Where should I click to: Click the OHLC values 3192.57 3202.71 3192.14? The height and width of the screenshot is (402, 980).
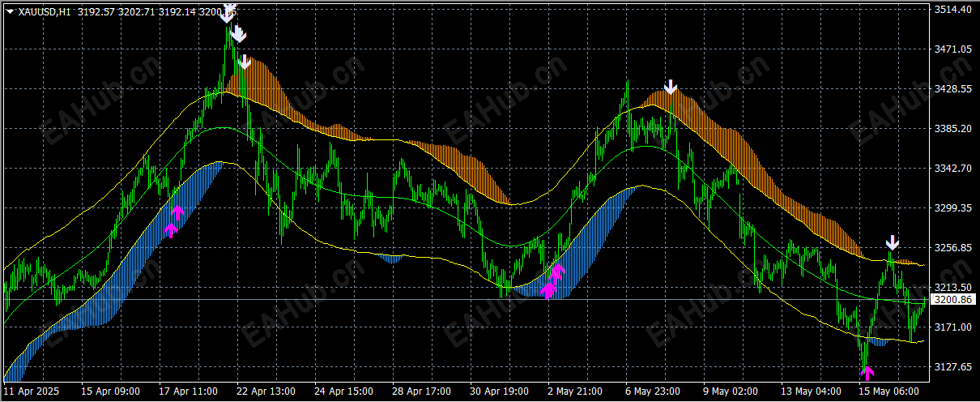[x=138, y=12]
